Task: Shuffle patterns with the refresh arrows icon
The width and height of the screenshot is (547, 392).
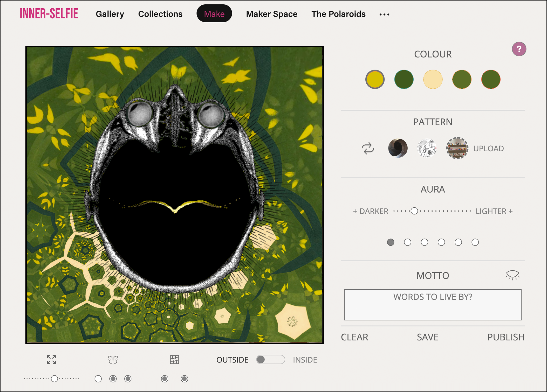Action: 368,148
